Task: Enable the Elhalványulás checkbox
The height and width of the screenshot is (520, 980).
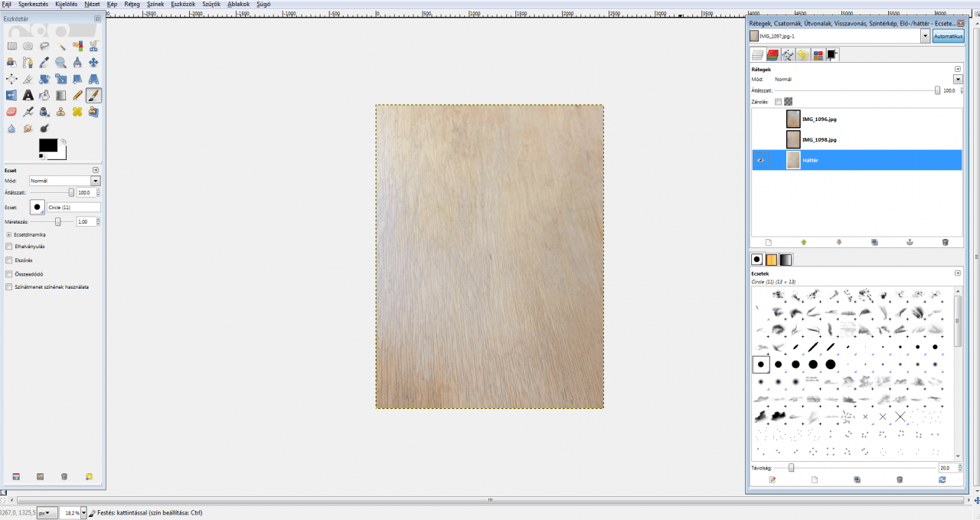Action: (8, 247)
